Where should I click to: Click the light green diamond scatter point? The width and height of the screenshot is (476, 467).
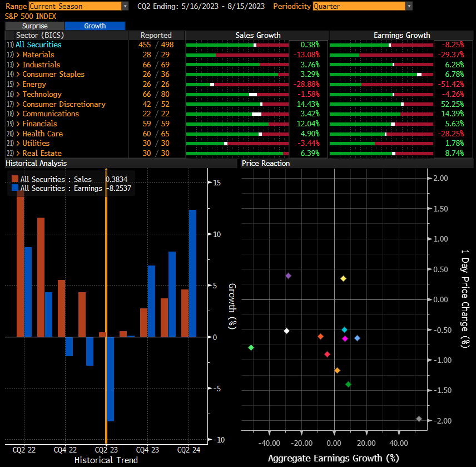tap(251, 347)
